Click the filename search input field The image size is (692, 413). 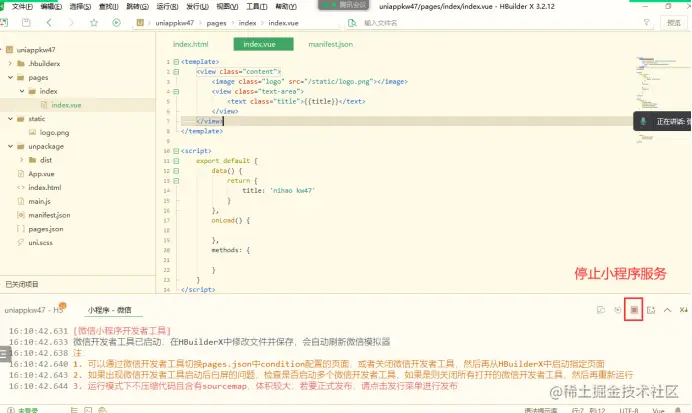tap(499, 23)
